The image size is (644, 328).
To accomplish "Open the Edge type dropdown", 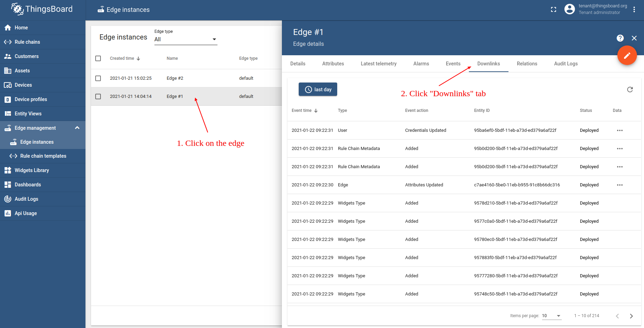I will tap(186, 39).
